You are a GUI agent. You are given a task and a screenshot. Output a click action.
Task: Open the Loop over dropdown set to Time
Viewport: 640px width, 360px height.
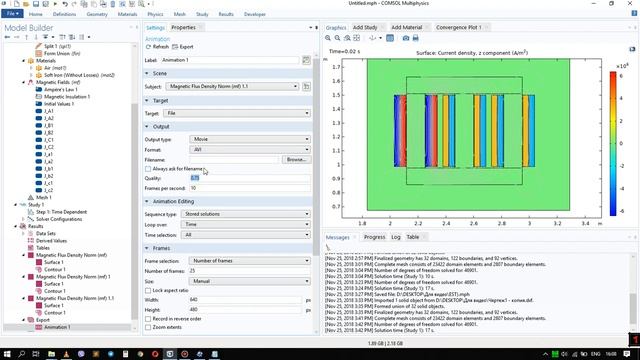[246, 224]
